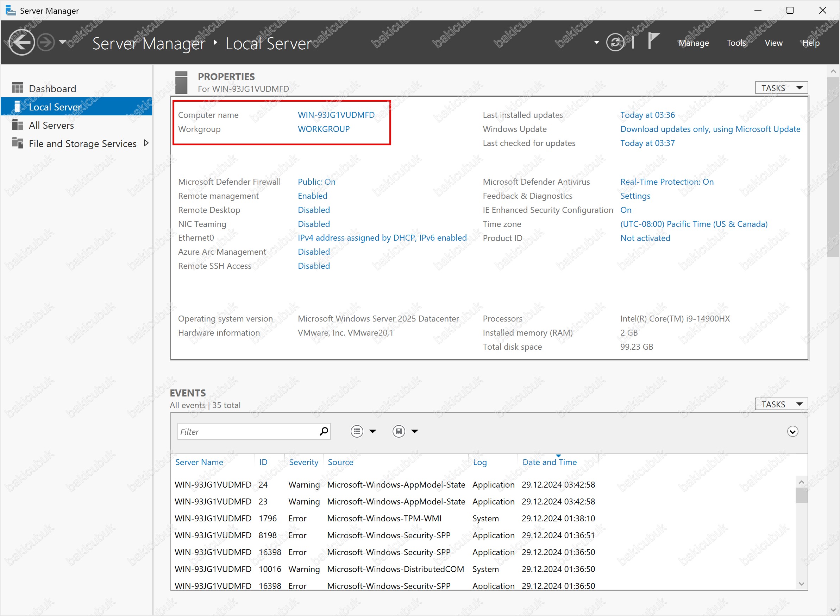840x616 pixels.
Task: Click the All Servers icon
Action: [17, 125]
